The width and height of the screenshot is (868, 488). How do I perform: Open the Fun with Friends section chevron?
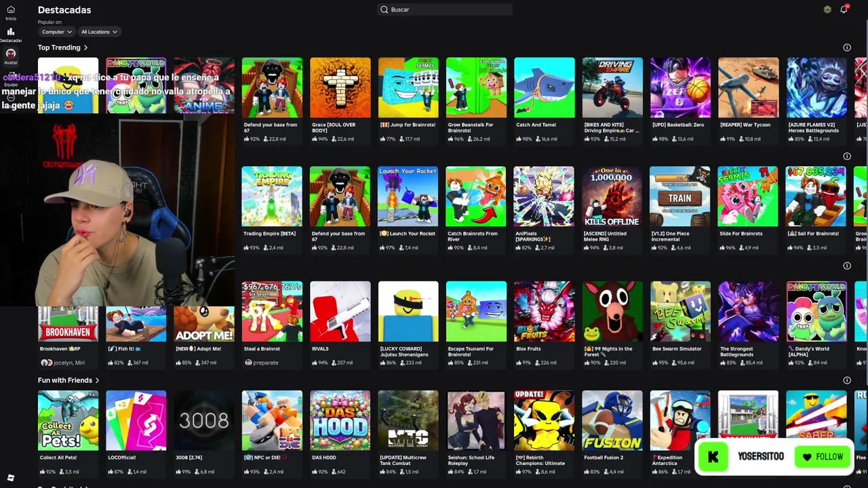point(98,380)
